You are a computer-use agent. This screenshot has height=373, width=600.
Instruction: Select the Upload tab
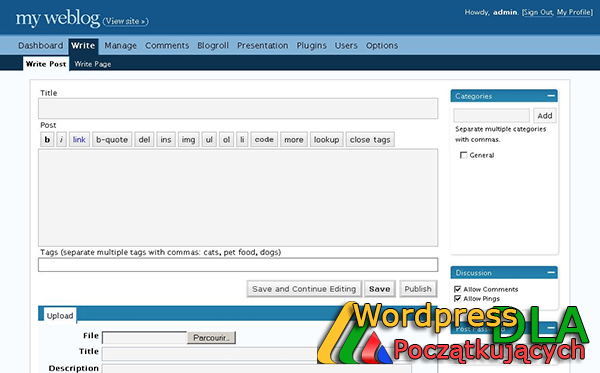(x=60, y=316)
